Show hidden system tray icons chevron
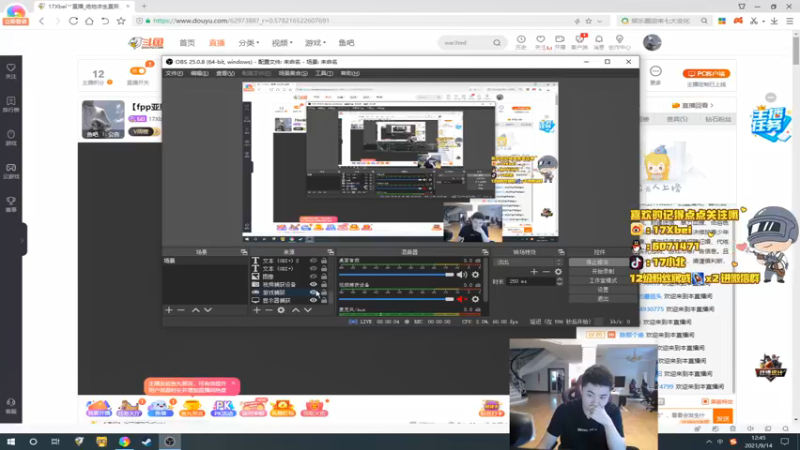 [709, 441]
